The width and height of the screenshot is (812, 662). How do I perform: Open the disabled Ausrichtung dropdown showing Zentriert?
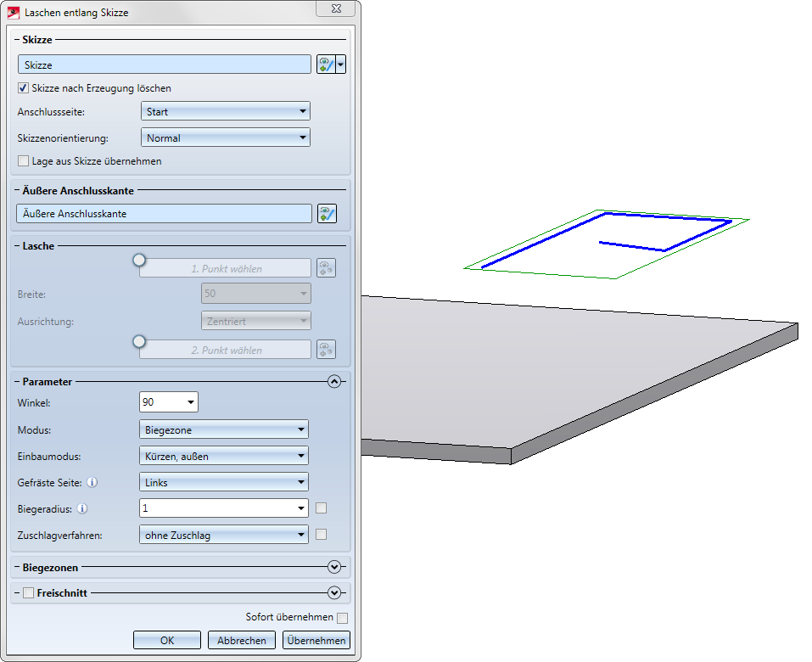[x=256, y=321]
